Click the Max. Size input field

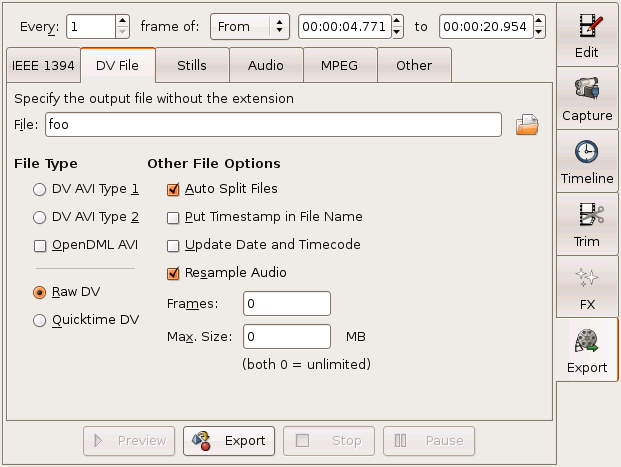pyautogui.click(x=286, y=336)
